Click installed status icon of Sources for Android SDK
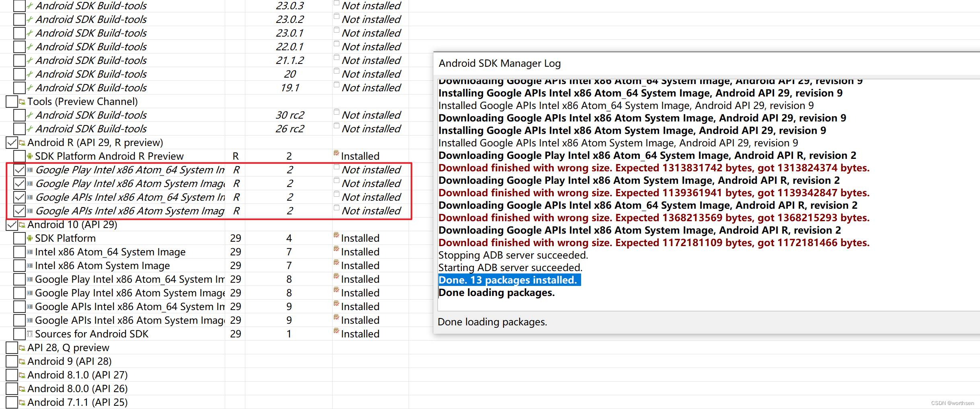The image size is (980, 409). coord(337,331)
